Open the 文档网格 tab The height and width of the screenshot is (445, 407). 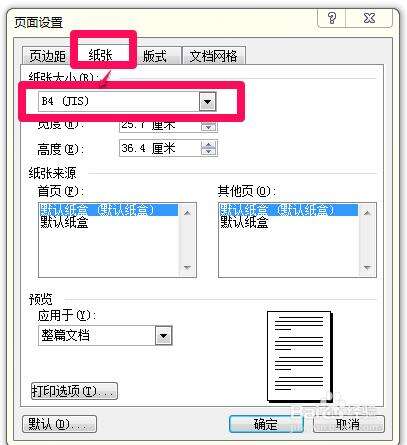(x=214, y=56)
